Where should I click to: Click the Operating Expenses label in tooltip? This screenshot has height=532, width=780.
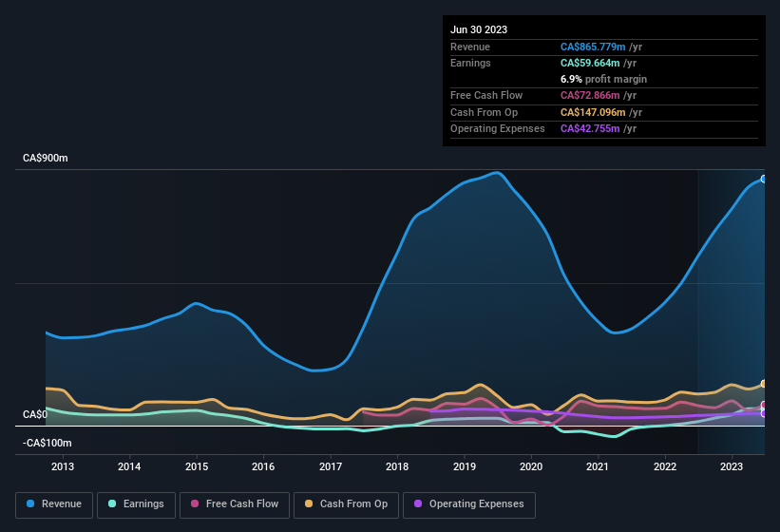click(x=498, y=128)
